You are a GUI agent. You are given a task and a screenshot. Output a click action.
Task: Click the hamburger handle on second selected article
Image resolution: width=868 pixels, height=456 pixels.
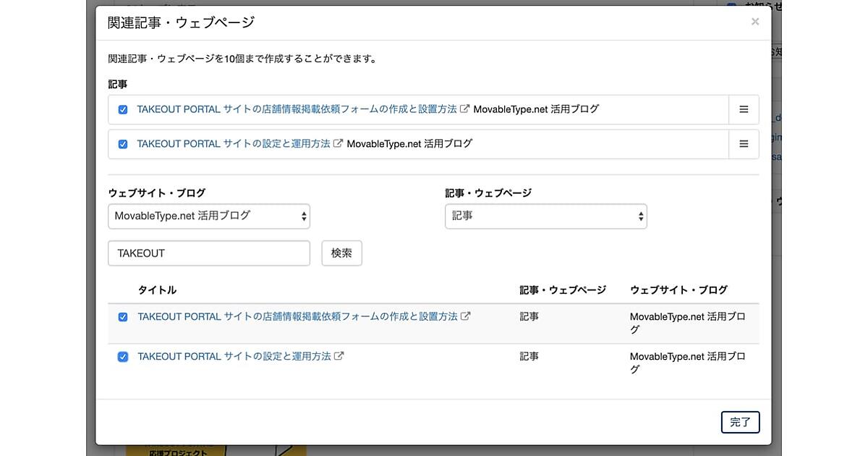(x=744, y=144)
